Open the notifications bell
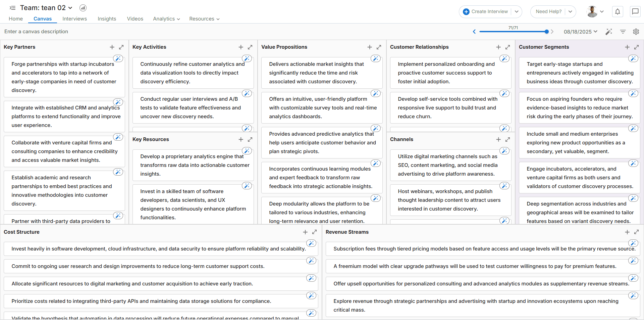Viewport: 644px width, 320px height. (618, 12)
